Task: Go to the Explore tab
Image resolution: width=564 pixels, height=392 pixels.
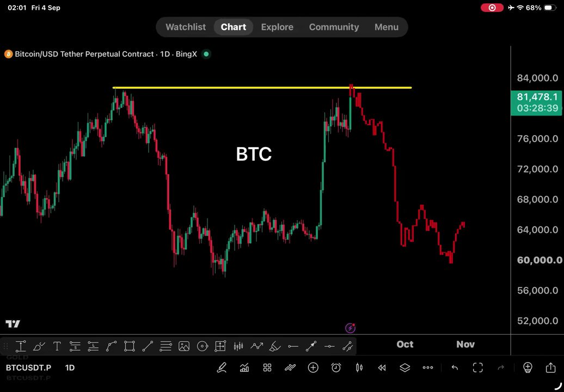Action: tap(277, 27)
